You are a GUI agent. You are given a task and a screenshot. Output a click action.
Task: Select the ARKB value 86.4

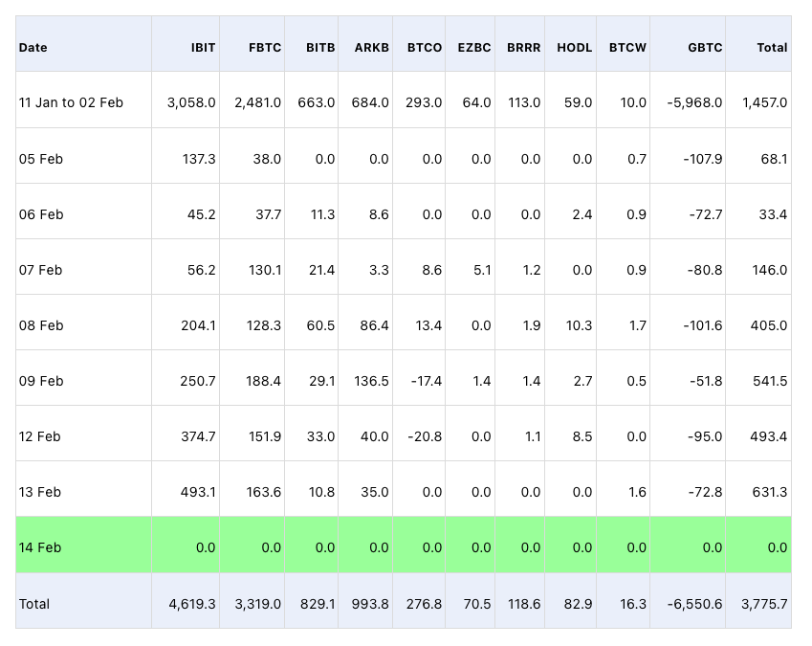tap(374, 325)
